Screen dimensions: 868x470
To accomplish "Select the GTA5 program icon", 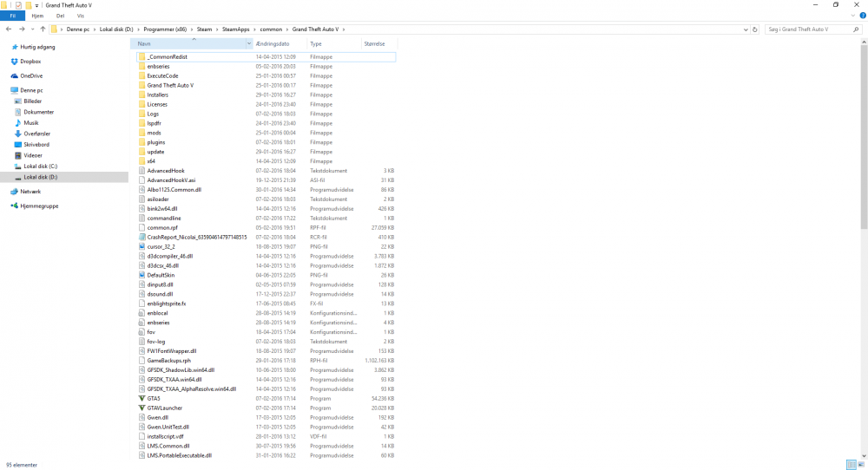I will (141, 399).
